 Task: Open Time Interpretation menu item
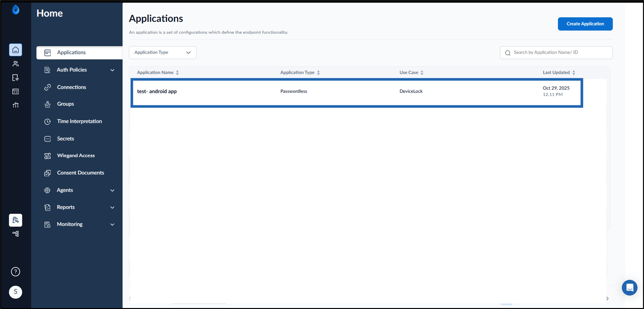pyautogui.click(x=79, y=121)
